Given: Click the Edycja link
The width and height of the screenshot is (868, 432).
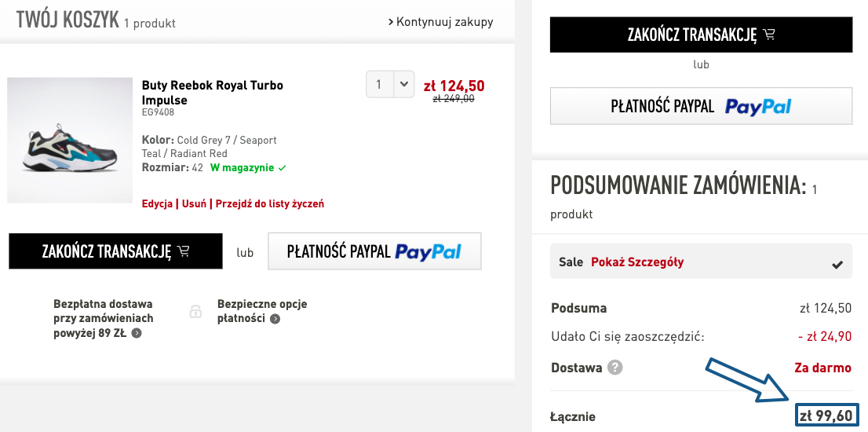Looking at the screenshot, I should tap(157, 203).
